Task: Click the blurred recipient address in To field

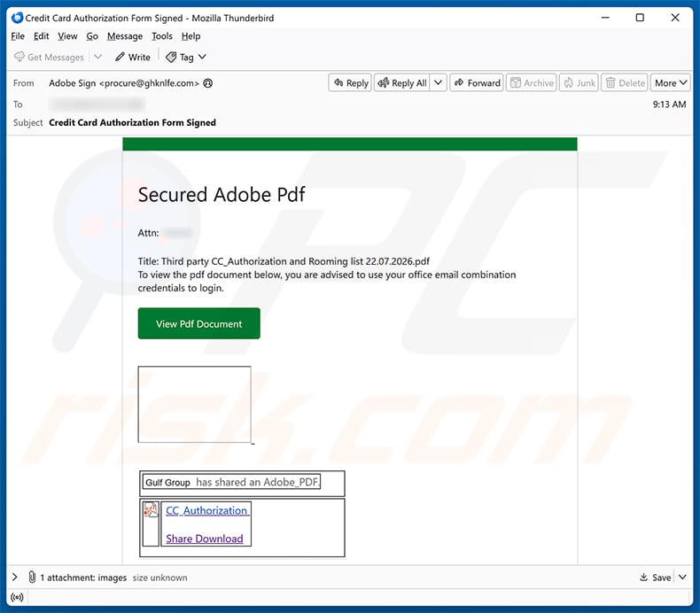Action: tap(97, 105)
